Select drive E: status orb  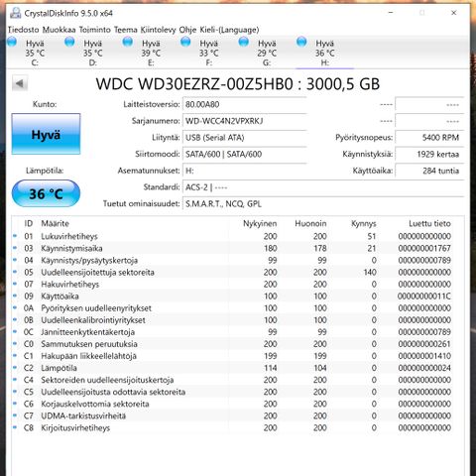click(128, 42)
